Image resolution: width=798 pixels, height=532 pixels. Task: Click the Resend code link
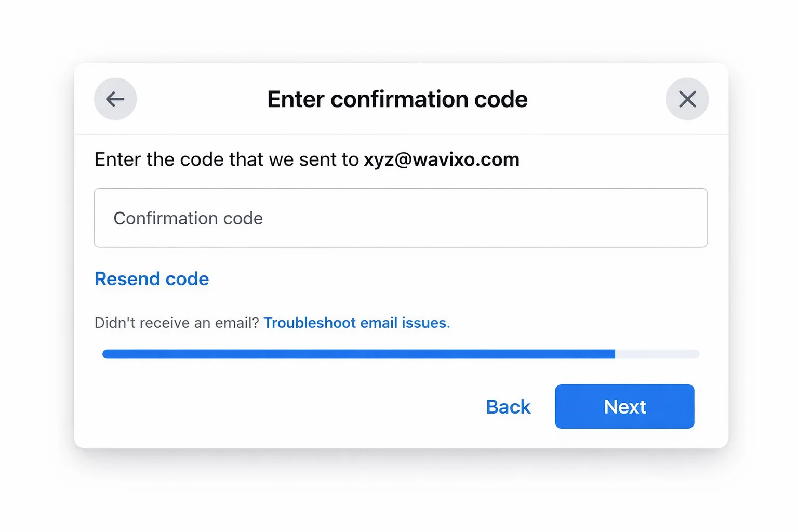tap(152, 279)
